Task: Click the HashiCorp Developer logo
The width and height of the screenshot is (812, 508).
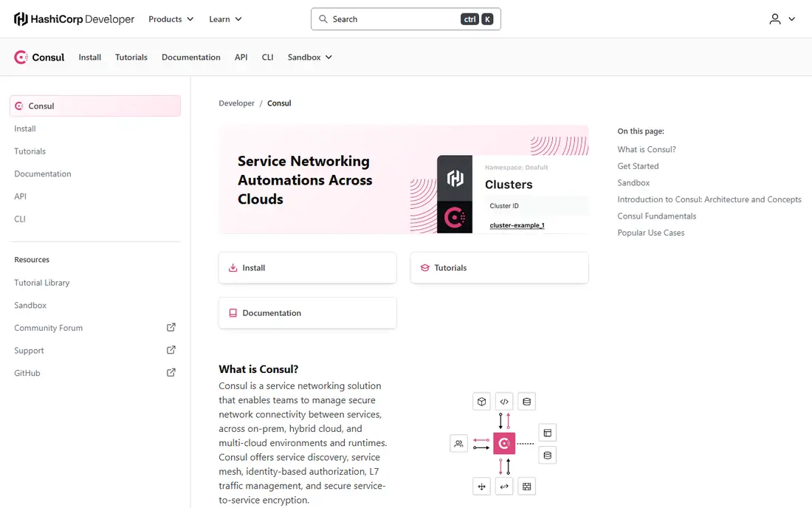Action: click(74, 19)
